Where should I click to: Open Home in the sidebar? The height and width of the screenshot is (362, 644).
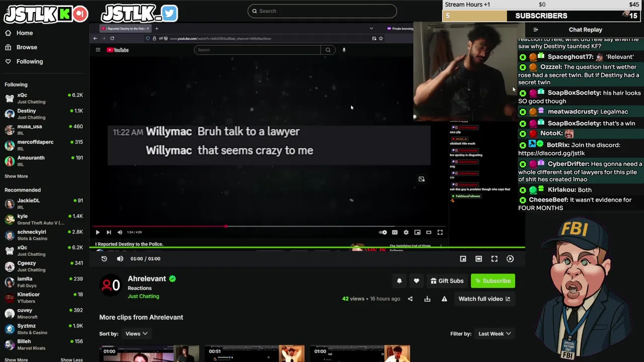pos(24,33)
